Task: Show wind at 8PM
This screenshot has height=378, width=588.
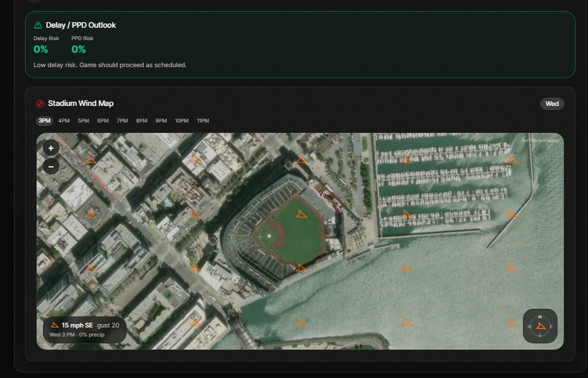Action: [142, 121]
